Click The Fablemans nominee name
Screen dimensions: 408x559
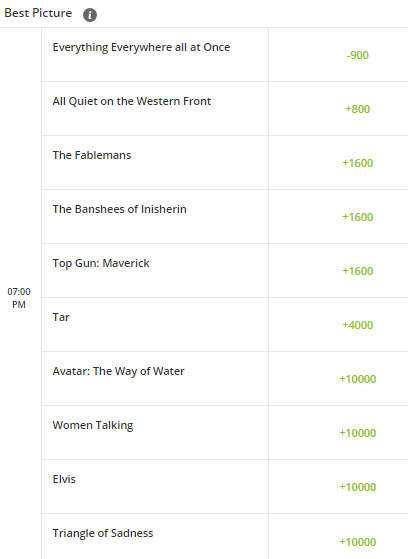coord(92,155)
